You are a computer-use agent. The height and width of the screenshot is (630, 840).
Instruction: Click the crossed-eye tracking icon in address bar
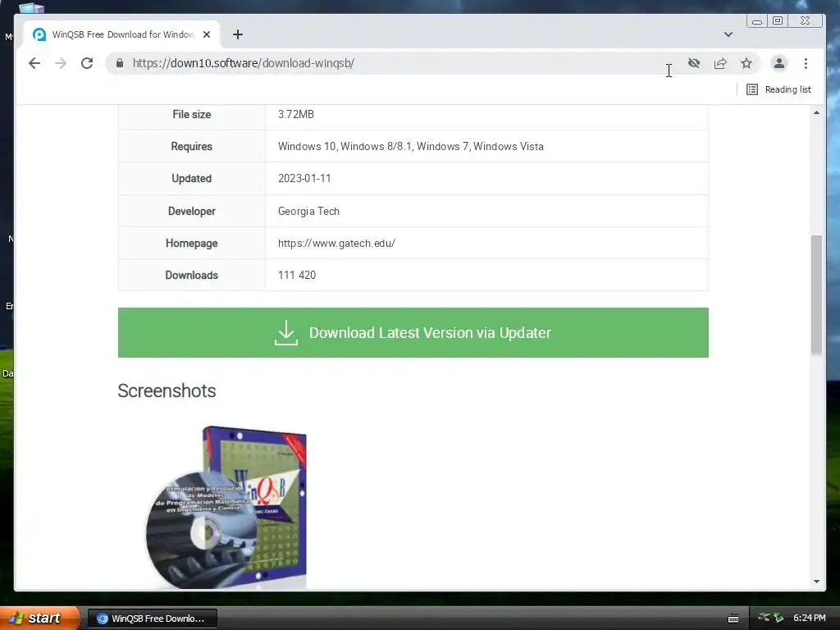694,63
